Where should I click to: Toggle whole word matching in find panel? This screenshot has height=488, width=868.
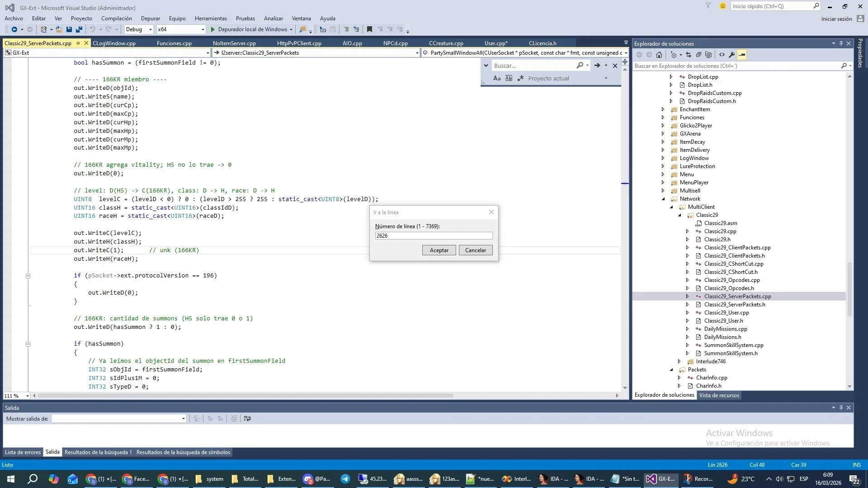click(x=509, y=78)
